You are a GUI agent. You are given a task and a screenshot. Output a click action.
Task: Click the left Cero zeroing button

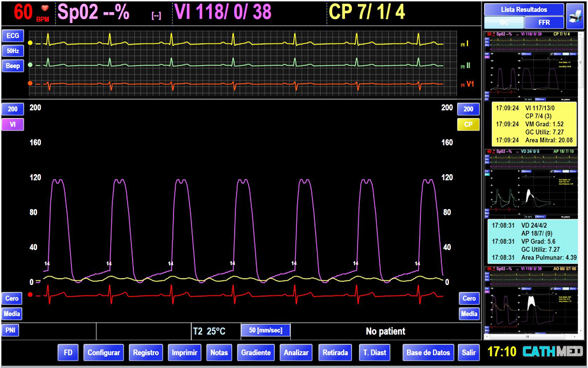click(13, 298)
